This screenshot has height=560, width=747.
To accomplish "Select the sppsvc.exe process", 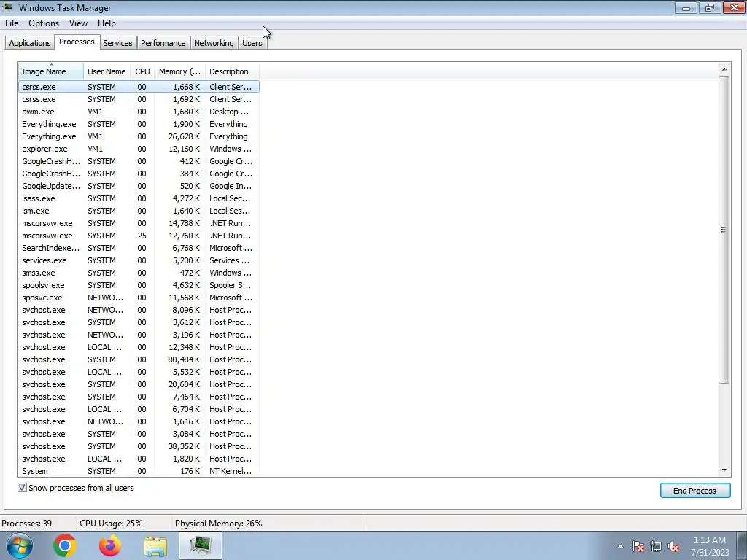I will [x=139, y=297].
